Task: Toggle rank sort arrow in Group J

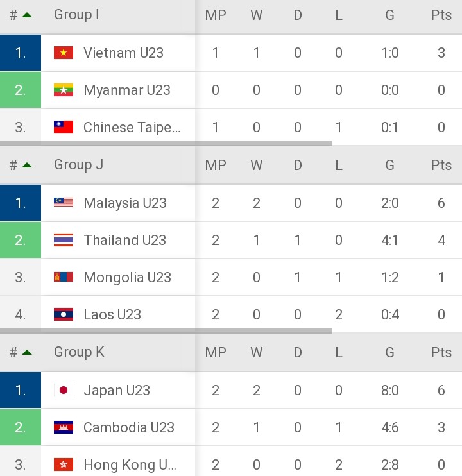Action: click(x=27, y=165)
